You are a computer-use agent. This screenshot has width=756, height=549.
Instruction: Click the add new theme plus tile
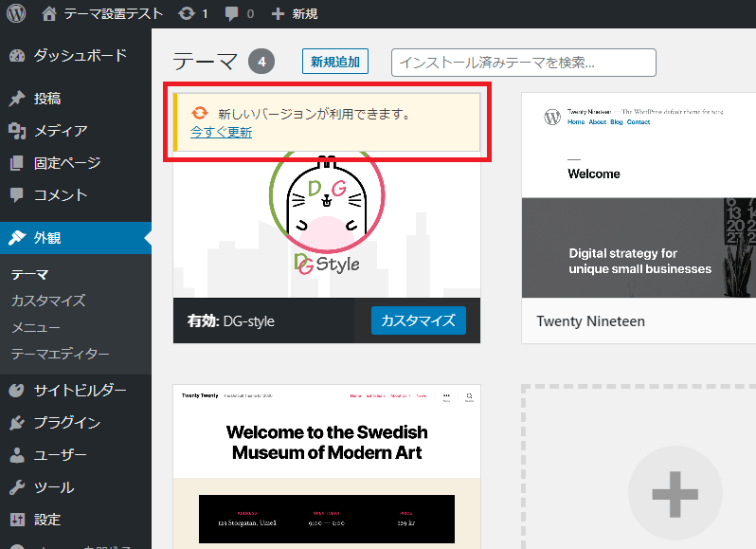click(x=675, y=493)
